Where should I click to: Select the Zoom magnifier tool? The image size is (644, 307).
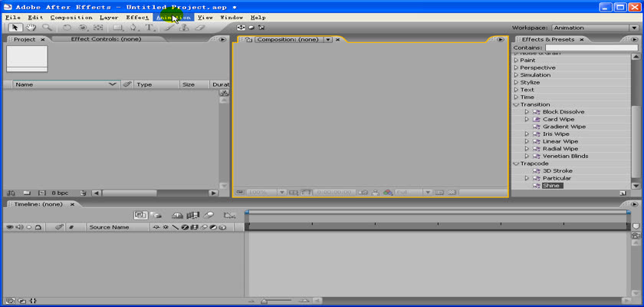tap(47, 28)
